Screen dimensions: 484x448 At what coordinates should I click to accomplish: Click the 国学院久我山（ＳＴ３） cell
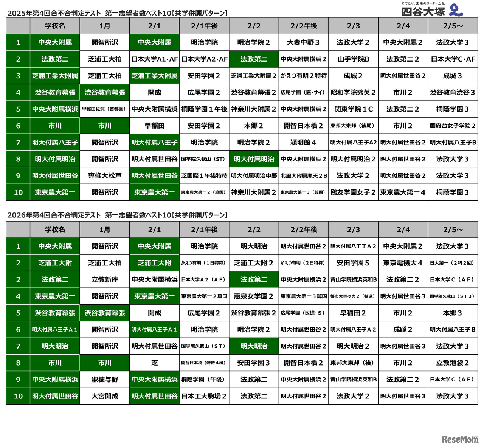tap(453, 296)
